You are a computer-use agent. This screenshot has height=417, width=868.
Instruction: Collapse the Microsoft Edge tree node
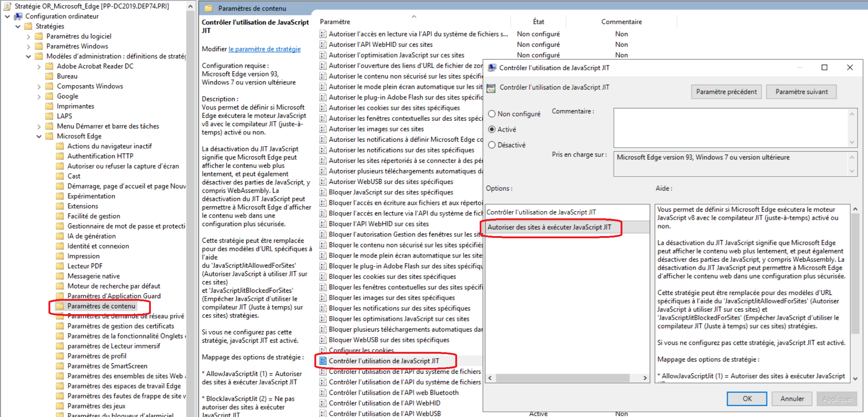[x=39, y=136]
